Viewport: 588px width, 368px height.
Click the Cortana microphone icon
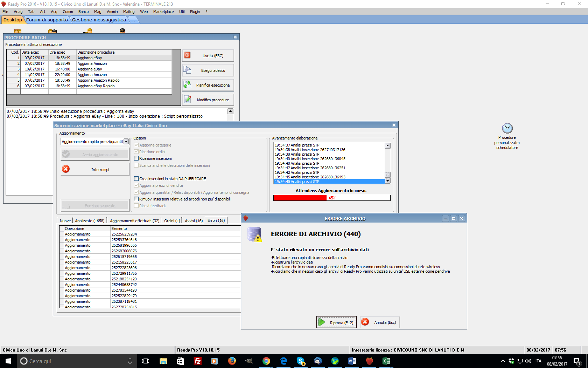[130, 361]
